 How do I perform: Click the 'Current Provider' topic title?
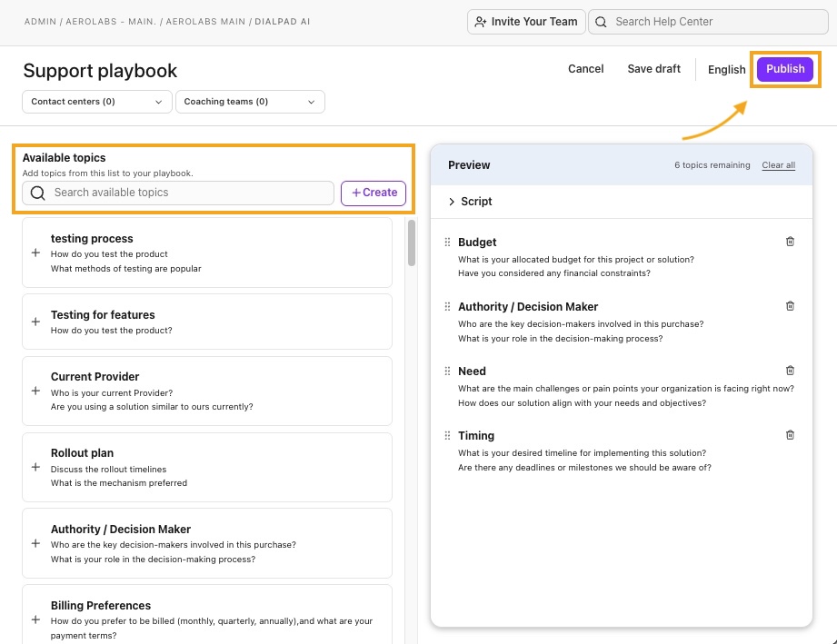point(95,377)
